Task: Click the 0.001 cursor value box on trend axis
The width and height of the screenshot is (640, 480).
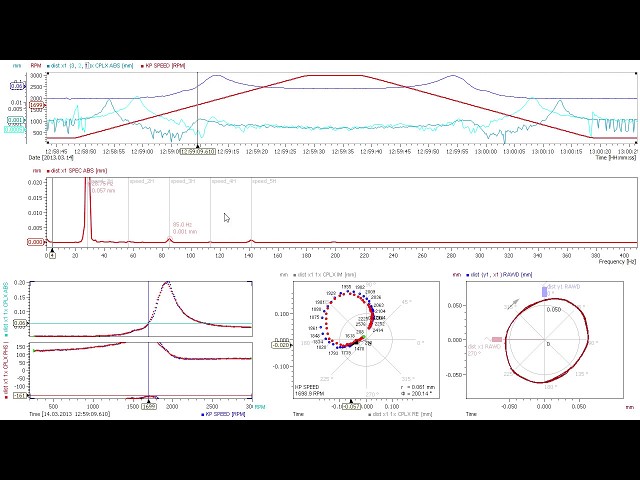Action: (15, 120)
